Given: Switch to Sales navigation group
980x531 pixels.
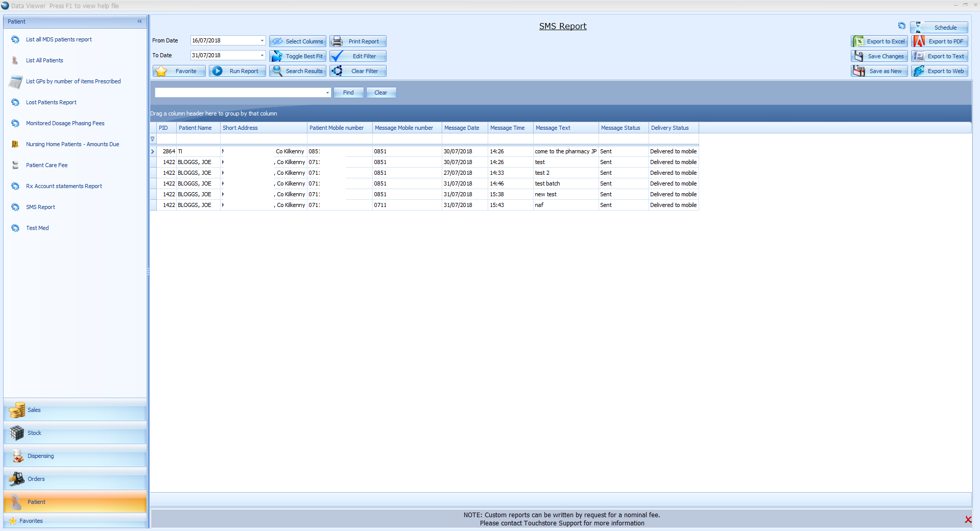Looking at the screenshot, I should point(75,410).
